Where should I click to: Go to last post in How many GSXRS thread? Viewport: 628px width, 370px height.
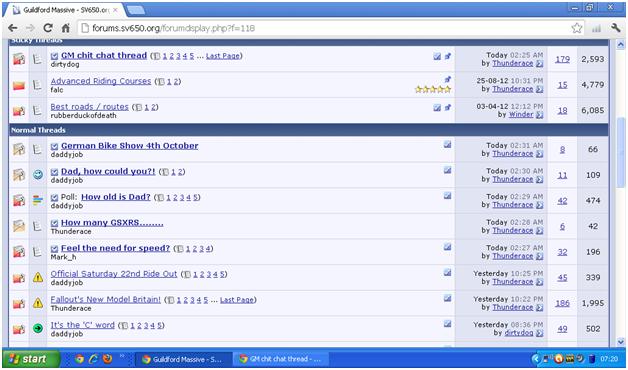539,231
